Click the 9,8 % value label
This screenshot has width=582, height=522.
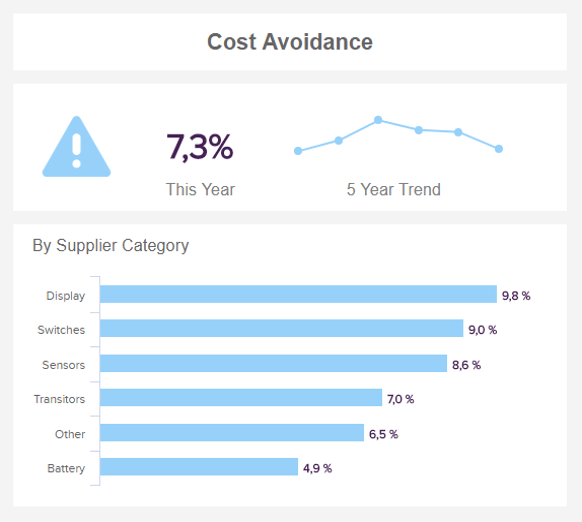[516, 296]
